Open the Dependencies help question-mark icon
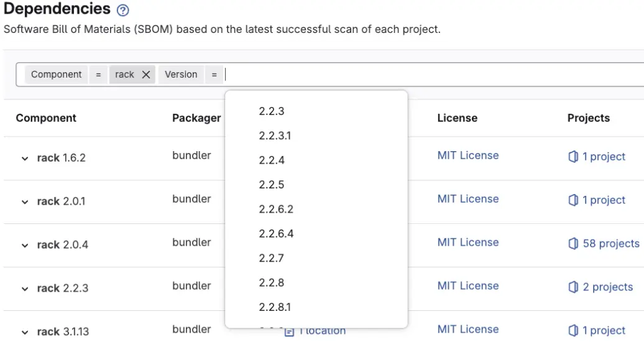 123,10
